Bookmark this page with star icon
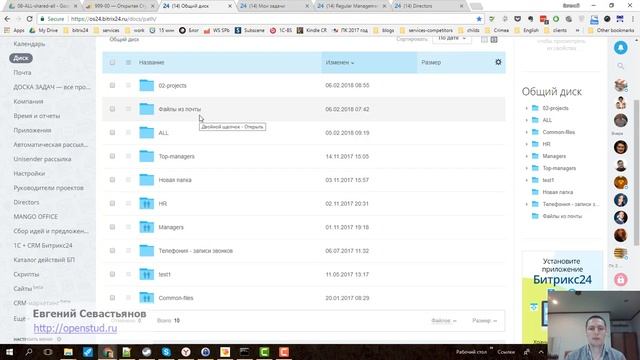The height and width of the screenshot is (360, 640). click(479, 19)
